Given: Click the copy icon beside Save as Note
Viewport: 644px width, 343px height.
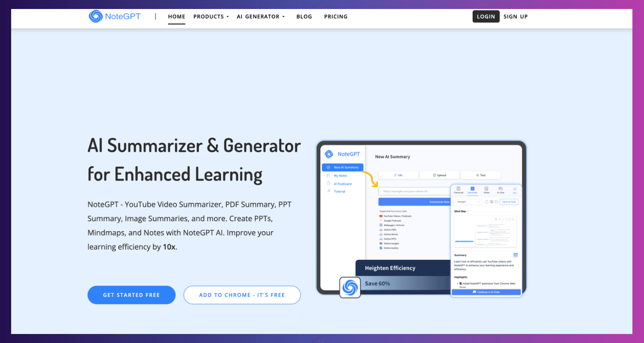Looking at the screenshot, I should (497, 202).
